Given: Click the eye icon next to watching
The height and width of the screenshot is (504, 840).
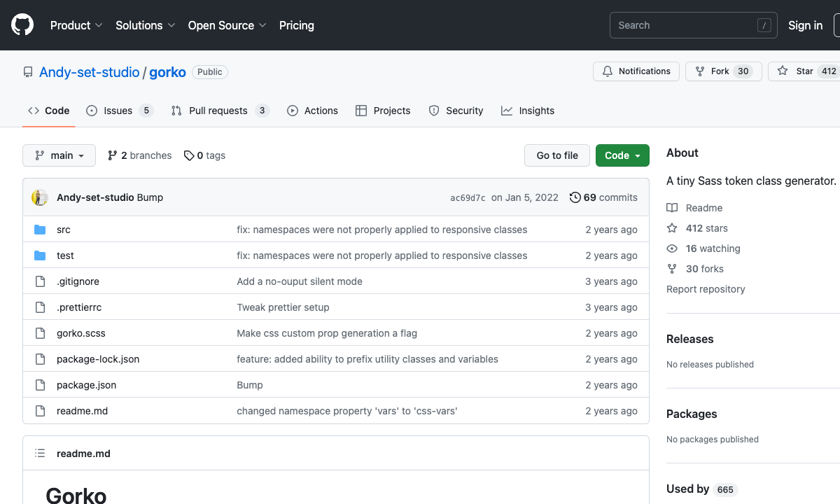Looking at the screenshot, I should coord(672,248).
